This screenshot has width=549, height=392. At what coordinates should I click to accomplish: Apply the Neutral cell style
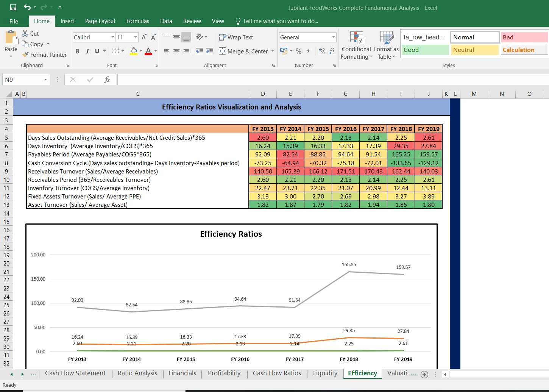pos(475,50)
